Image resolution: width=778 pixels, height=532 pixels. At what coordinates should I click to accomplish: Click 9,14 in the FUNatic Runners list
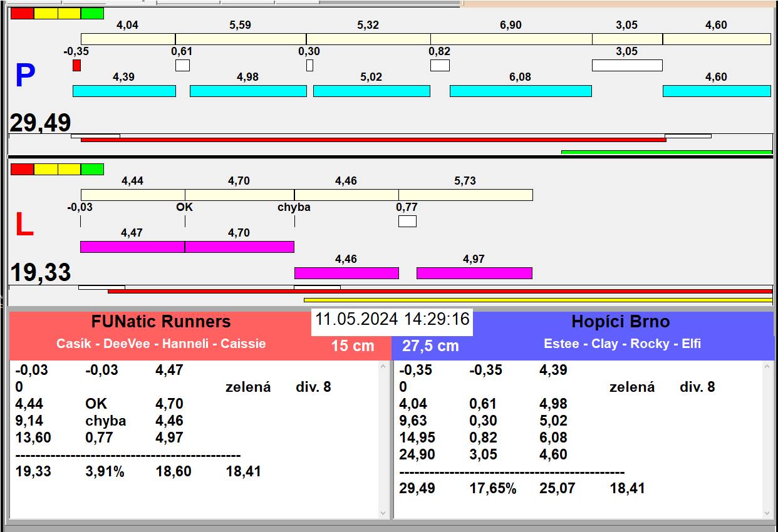[x=29, y=421]
